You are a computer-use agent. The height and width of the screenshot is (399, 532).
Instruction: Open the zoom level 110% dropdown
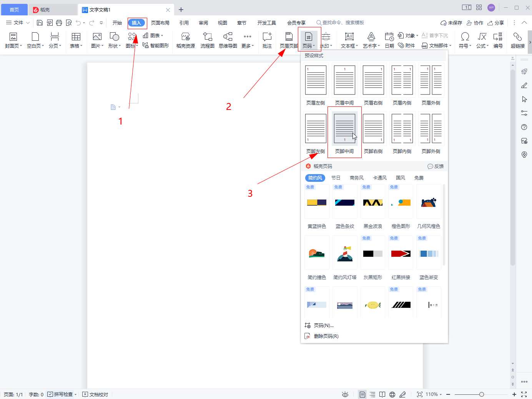pos(434,394)
